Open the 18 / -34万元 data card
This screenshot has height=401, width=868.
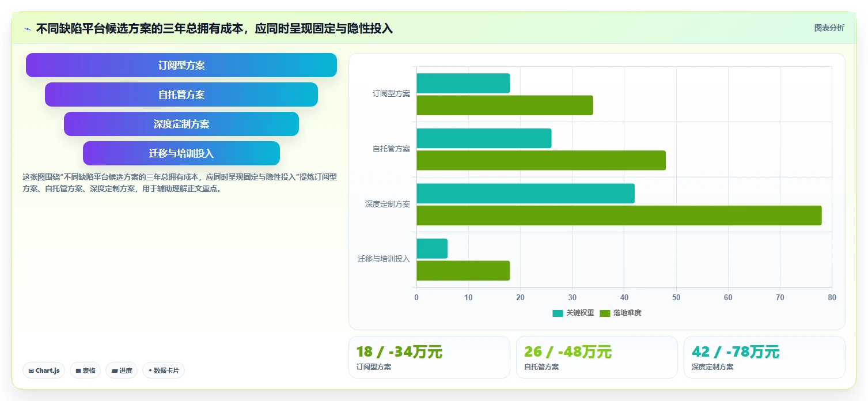pyautogui.click(x=429, y=357)
